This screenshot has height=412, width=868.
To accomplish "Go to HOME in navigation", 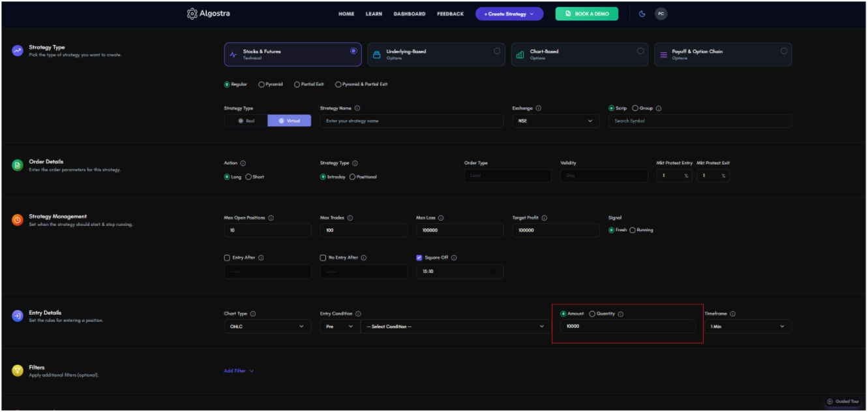I will [346, 14].
